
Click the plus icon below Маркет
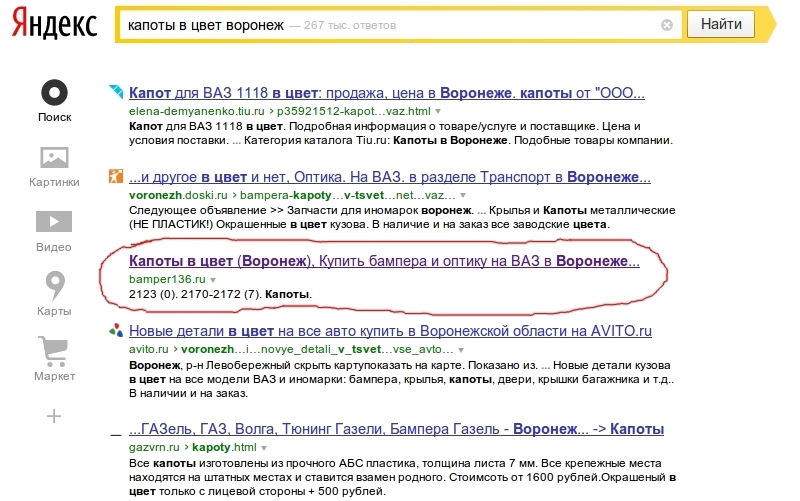[54, 416]
